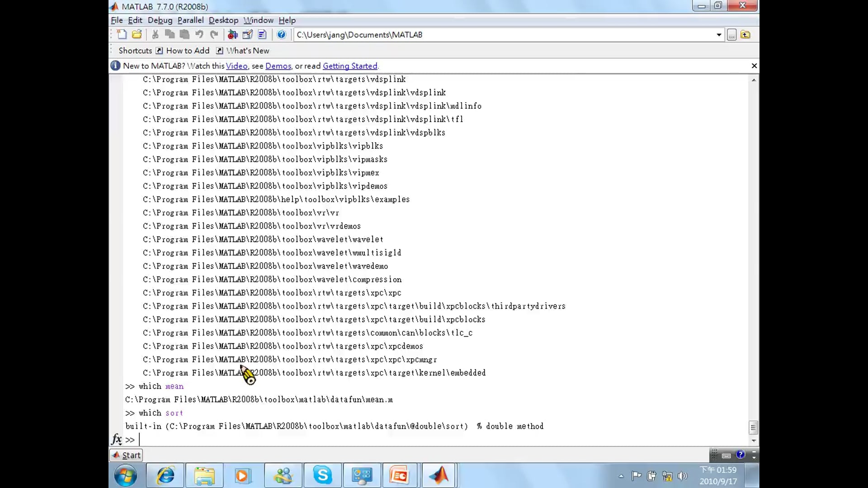This screenshot has height=488, width=868.
Task: Expand the current directory path dropdown
Action: (719, 35)
